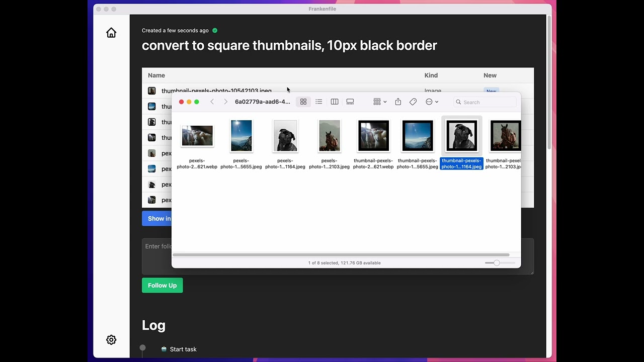Click the green Follow Up button

click(162, 285)
